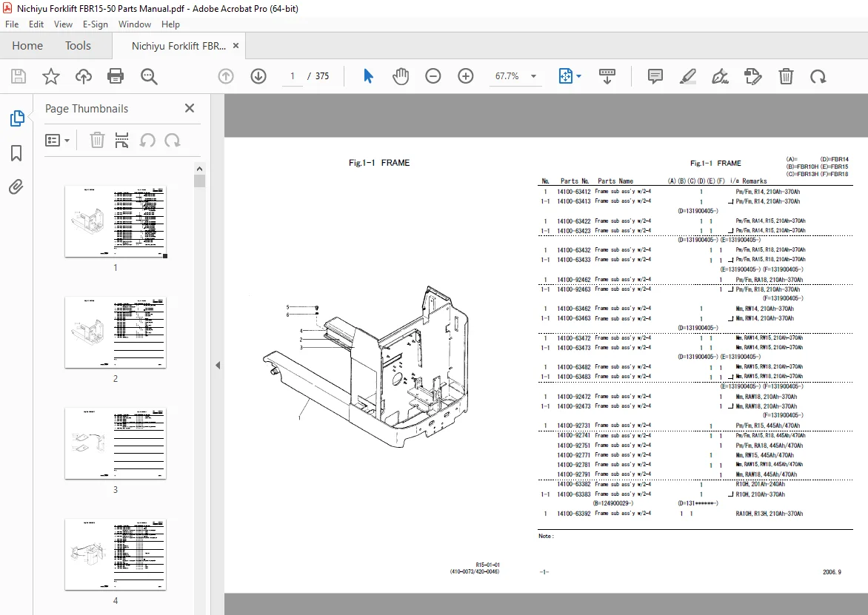Zoom in with the plus icon
The height and width of the screenshot is (615, 868).
466,76
